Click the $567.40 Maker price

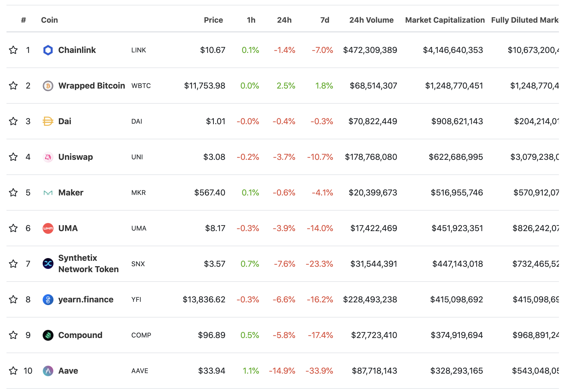(x=210, y=192)
